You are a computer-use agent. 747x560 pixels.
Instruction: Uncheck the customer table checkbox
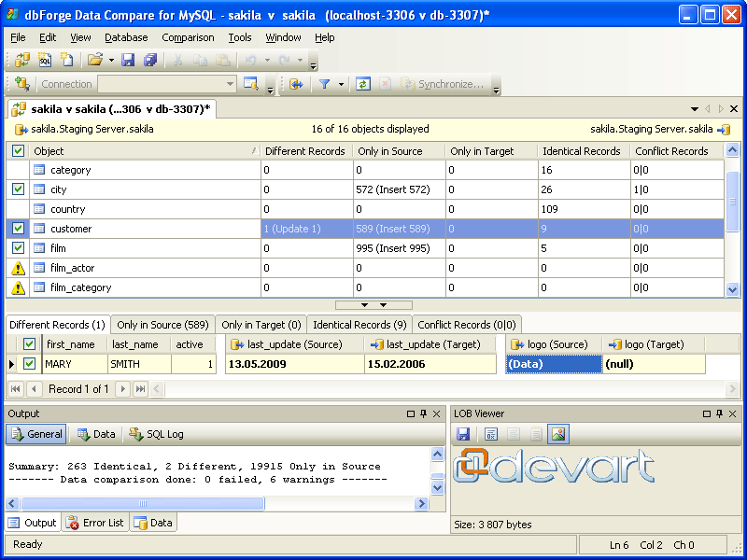pyautogui.click(x=18, y=229)
